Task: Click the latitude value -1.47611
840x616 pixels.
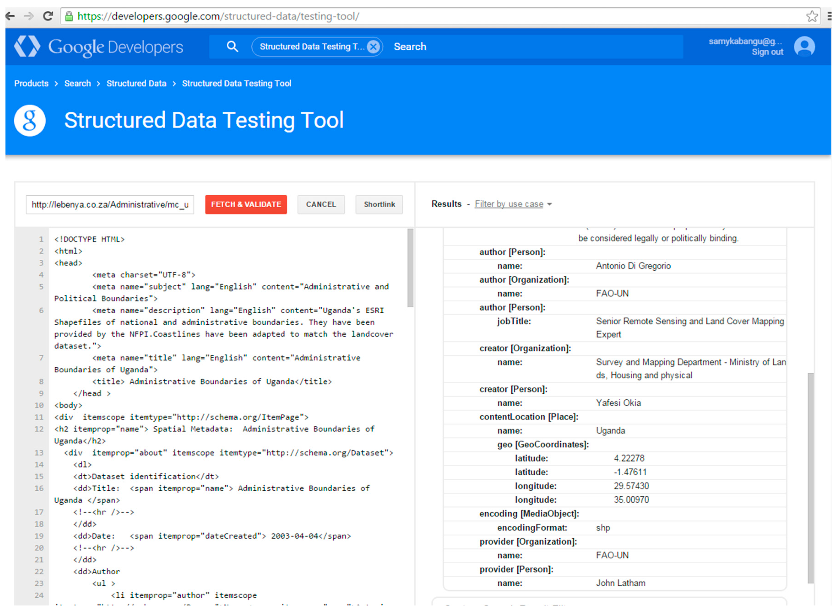Action: click(630, 472)
